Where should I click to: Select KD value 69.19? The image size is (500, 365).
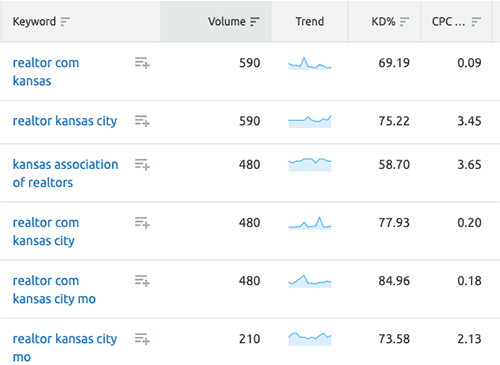click(394, 63)
